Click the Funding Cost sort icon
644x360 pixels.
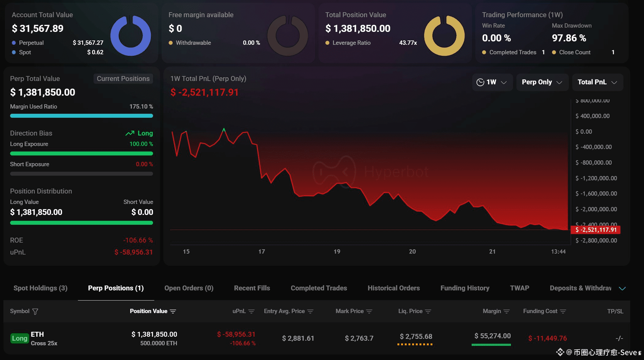563,312
